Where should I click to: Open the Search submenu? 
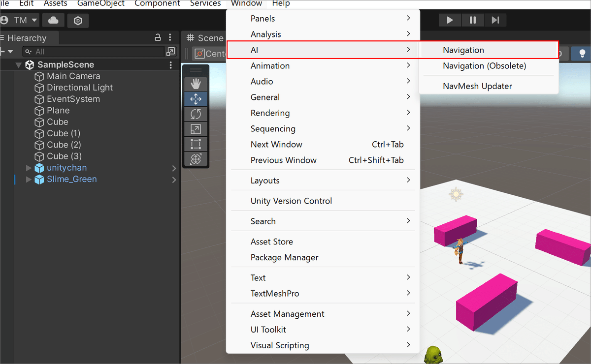(x=323, y=221)
